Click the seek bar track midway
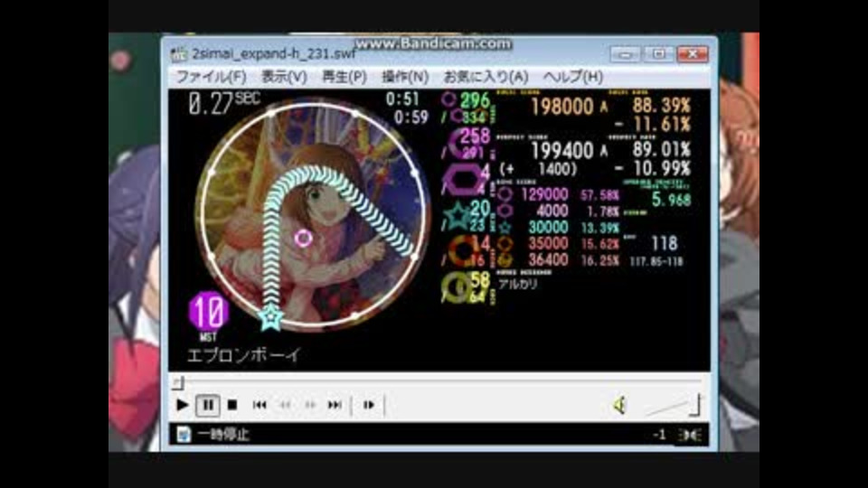 (439, 382)
